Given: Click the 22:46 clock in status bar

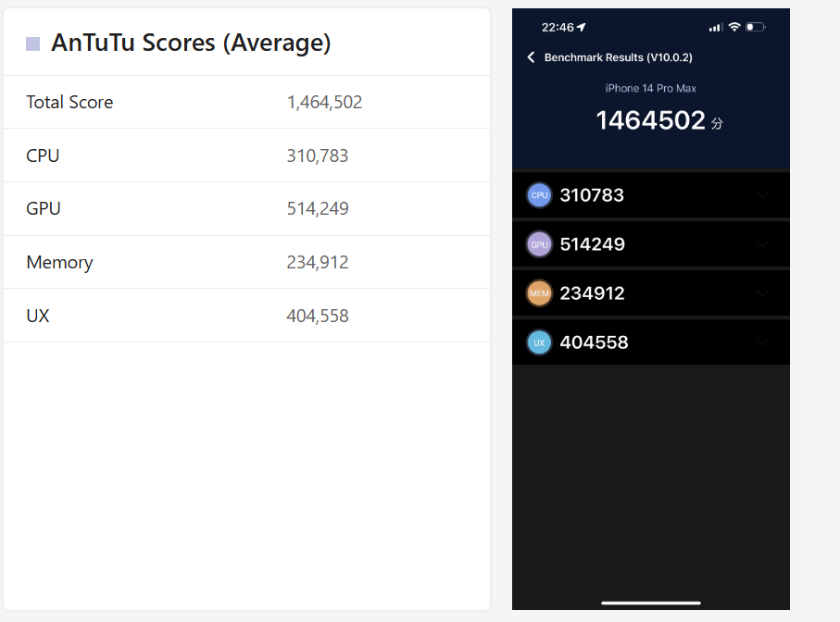Looking at the screenshot, I should pos(558,27).
